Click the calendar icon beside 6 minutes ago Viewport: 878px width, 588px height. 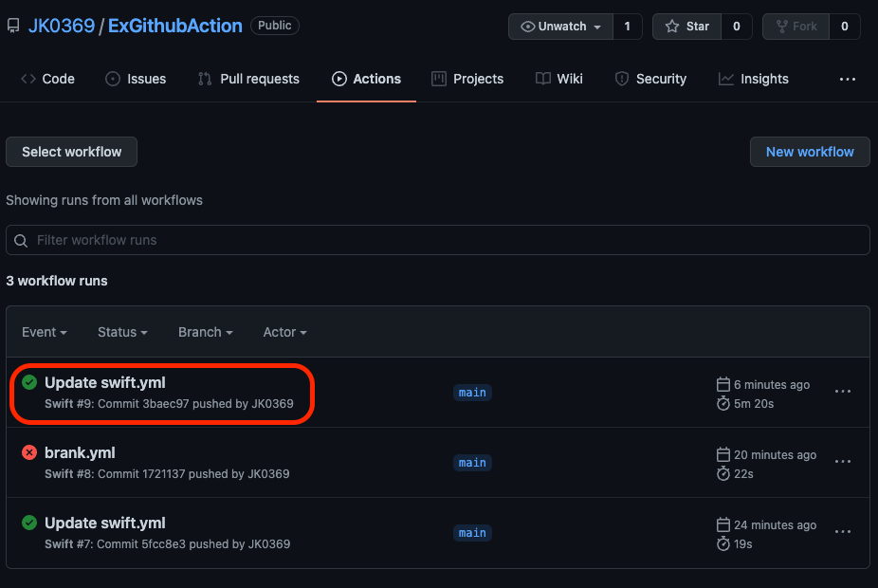pyautogui.click(x=723, y=384)
